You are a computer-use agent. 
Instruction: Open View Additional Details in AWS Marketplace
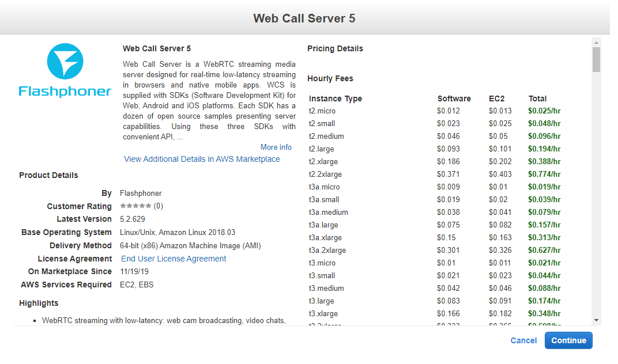(x=202, y=160)
